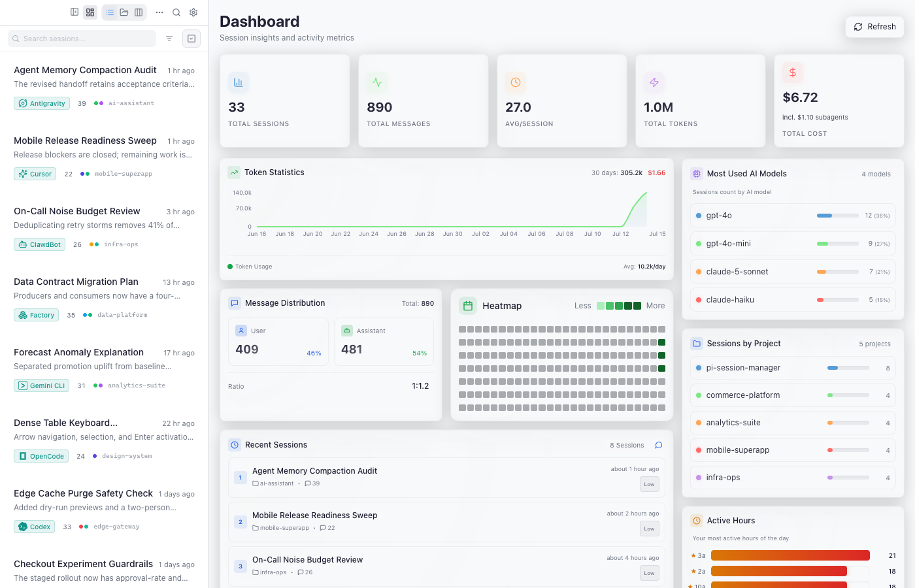Open the infra-ops project row
Screen dimensions: 915x588
click(793, 478)
